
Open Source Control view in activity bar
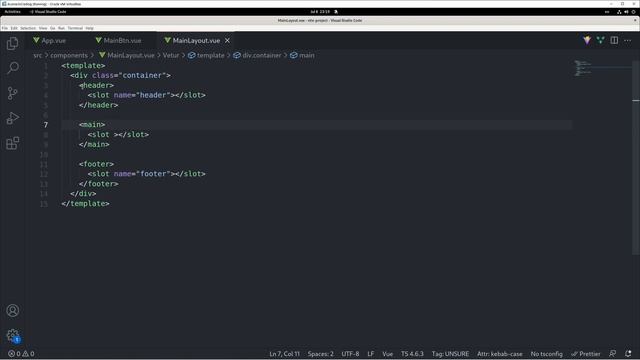pyautogui.click(x=13, y=93)
